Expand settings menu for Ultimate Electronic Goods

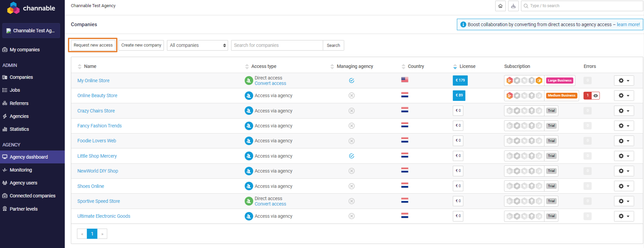click(624, 216)
